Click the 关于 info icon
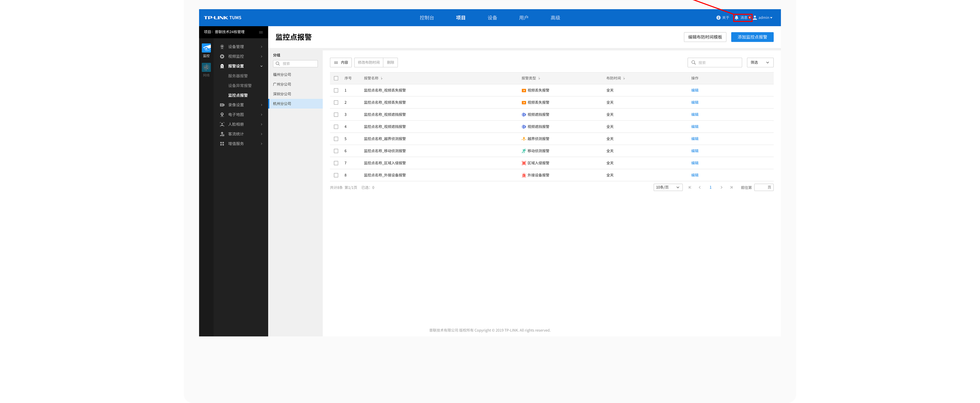 tap(718, 18)
